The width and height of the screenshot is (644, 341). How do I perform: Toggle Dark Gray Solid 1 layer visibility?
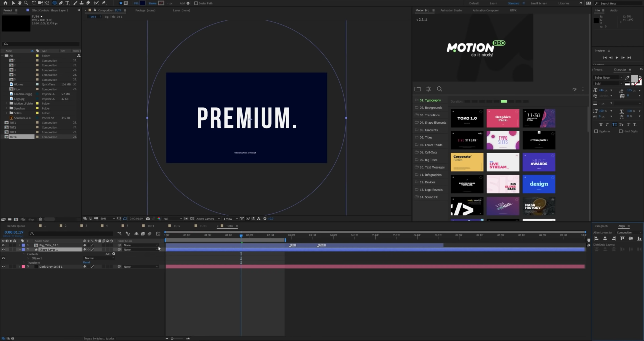tap(4, 267)
